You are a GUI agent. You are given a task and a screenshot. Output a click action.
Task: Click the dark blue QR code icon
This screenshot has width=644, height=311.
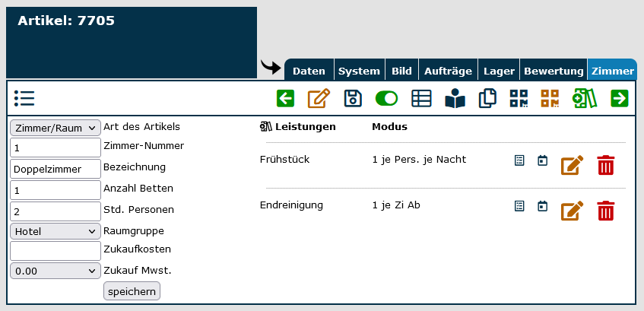pyautogui.click(x=519, y=98)
